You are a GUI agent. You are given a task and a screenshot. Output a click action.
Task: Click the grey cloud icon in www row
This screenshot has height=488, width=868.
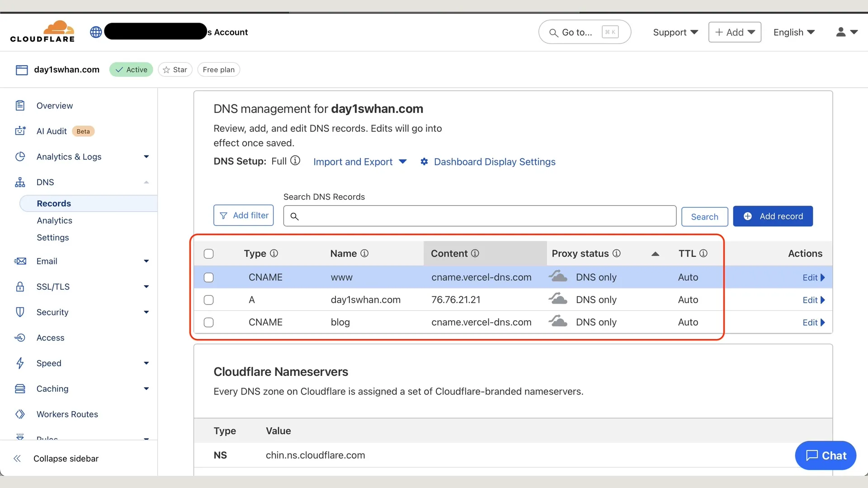[558, 276]
